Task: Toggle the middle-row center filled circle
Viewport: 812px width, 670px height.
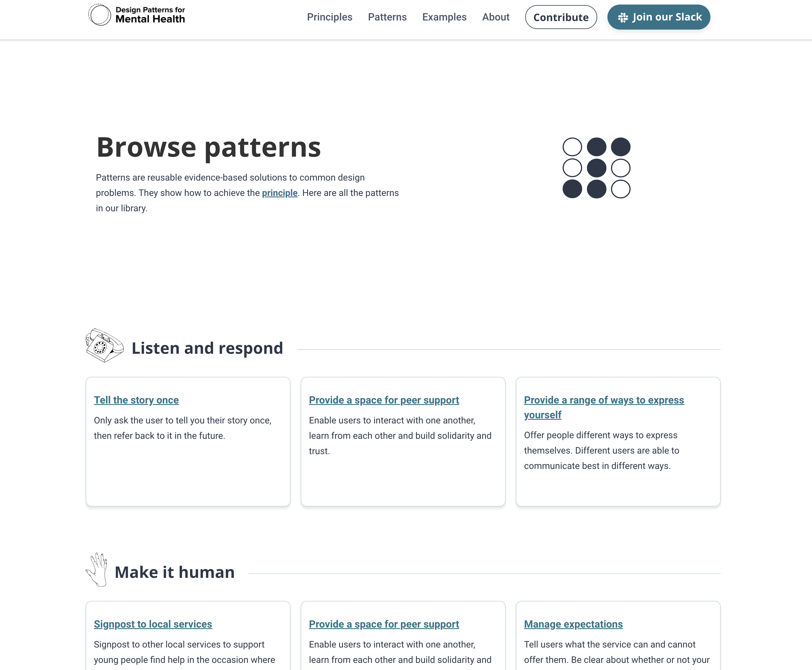Action: click(596, 168)
